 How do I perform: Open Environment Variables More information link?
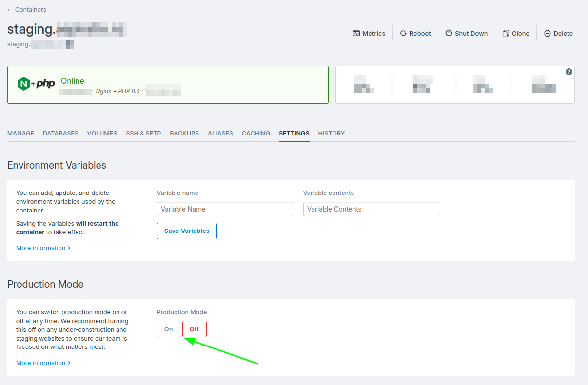tap(43, 248)
